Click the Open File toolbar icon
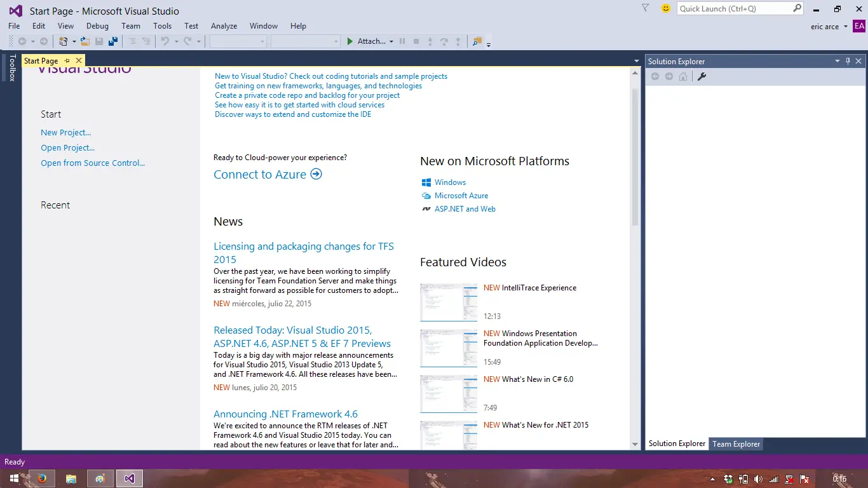Image resolution: width=868 pixels, height=488 pixels. [x=85, y=41]
